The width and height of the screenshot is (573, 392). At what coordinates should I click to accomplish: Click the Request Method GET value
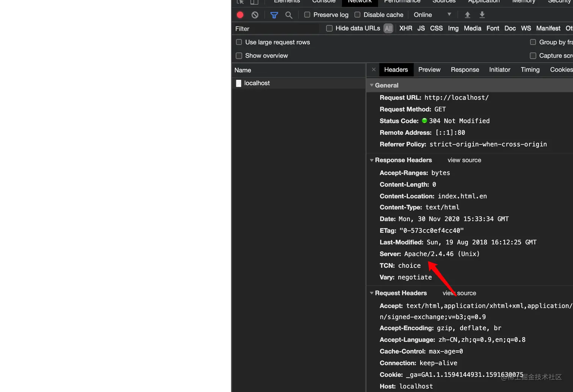click(x=440, y=109)
